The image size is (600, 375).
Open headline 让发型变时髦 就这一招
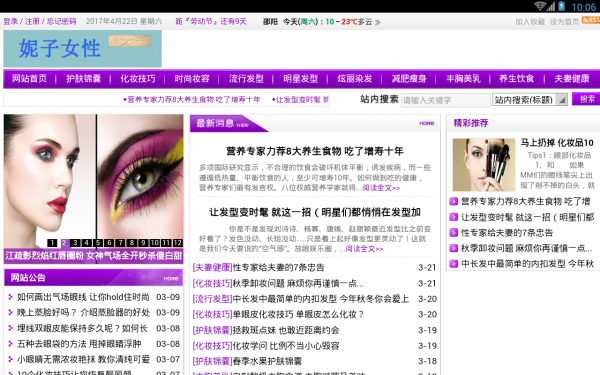point(315,212)
